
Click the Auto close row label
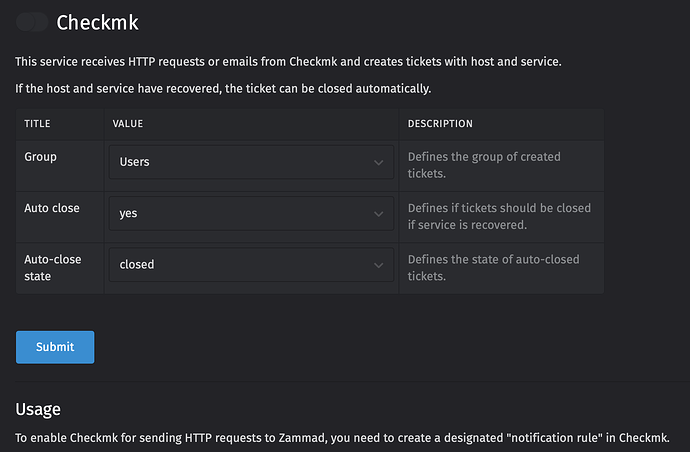(52, 208)
